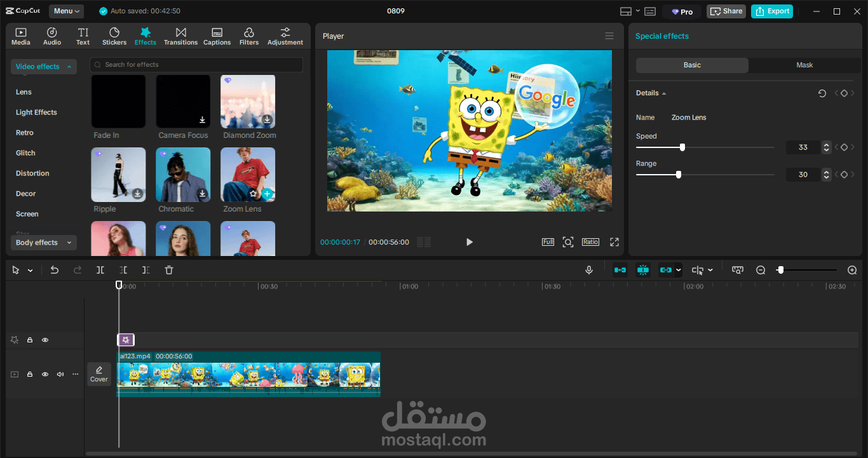Toggle clip linkage in timeline
Screen dimensions: 868x458
[665, 270]
